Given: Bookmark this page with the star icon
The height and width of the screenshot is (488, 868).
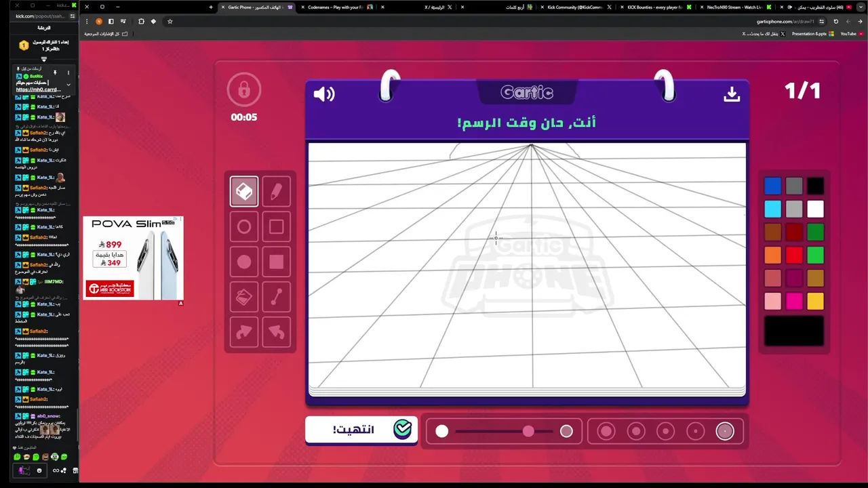Looking at the screenshot, I should tap(170, 21).
